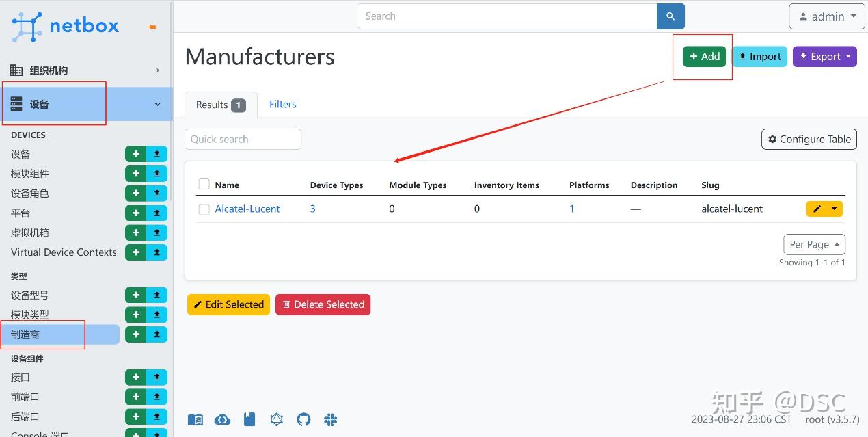Click the green Add button
This screenshot has width=868, height=437.
click(704, 57)
